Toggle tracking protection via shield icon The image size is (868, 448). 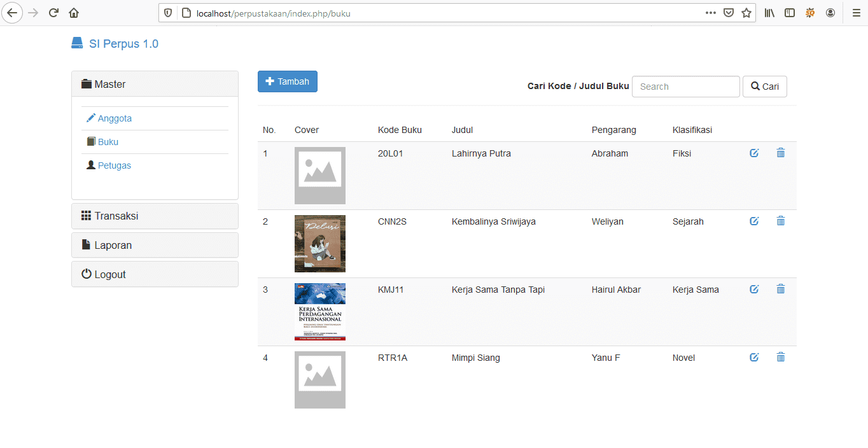[167, 13]
